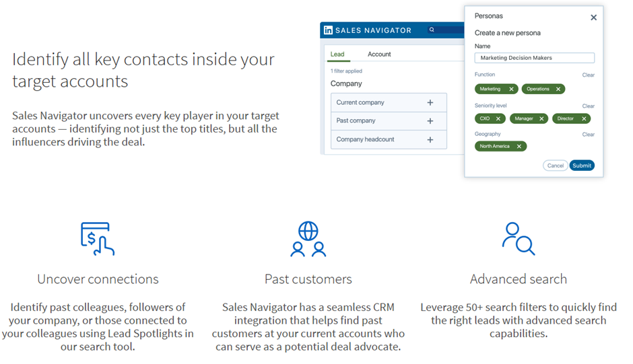Click the search magnifier icon in header
The height and width of the screenshot is (364, 633).
(432, 30)
